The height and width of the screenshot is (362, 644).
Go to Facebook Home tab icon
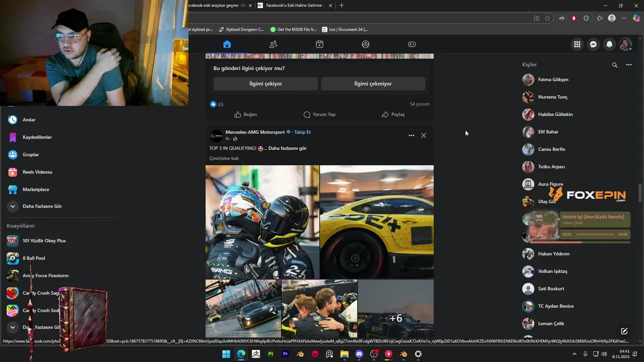[x=227, y=44]
